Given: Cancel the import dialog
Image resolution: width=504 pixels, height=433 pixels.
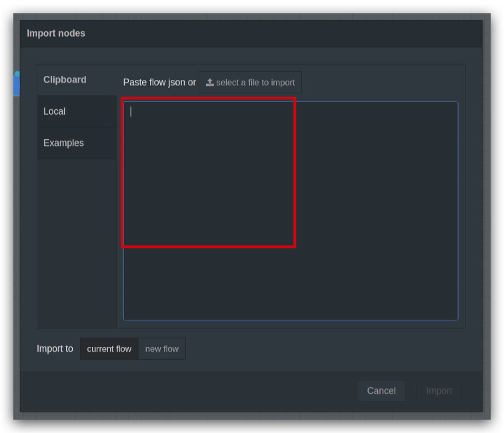Looking at the screenshot, I should point(381,391).
